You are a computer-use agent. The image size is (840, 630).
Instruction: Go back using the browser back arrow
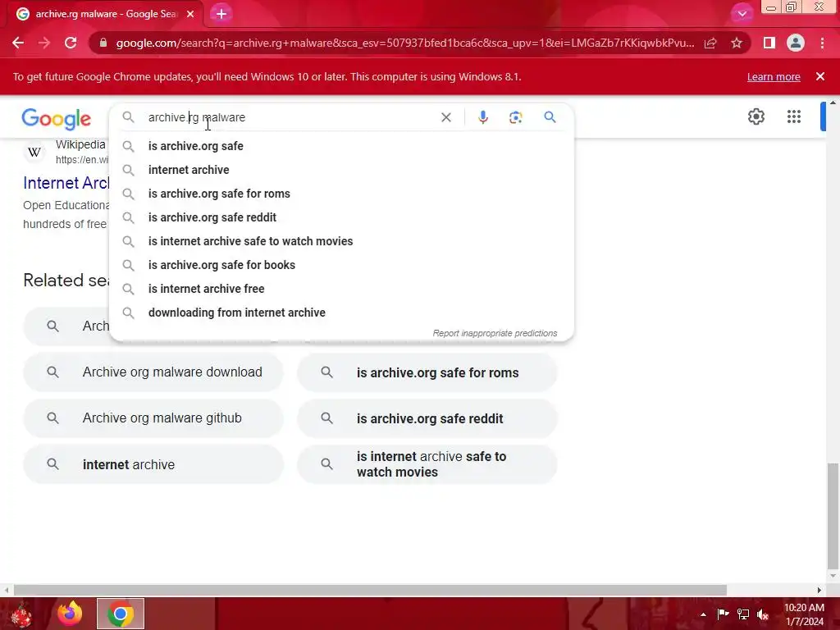click(x=18, y=43)
